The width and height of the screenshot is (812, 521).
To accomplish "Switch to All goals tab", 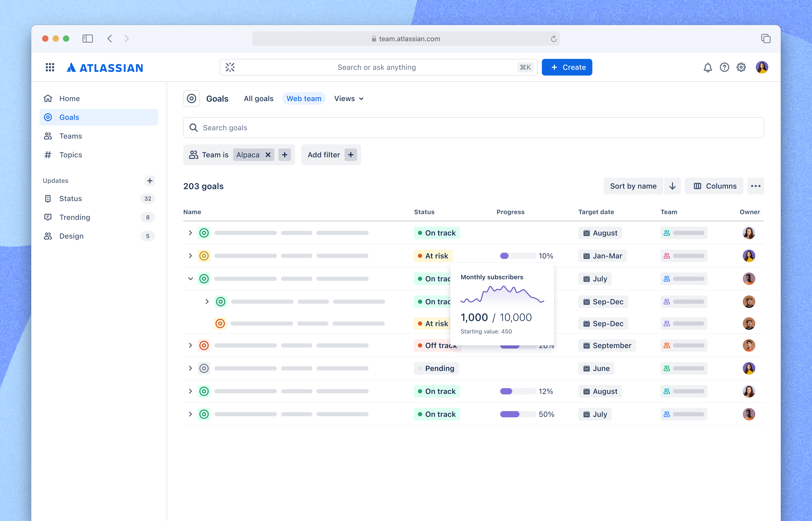I will click(258, 98).
